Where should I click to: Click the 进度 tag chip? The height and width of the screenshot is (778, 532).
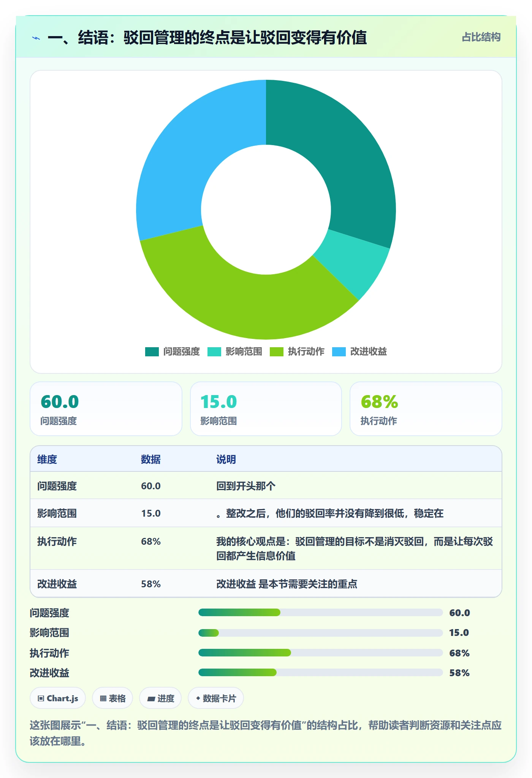click(x=160, y=698)
